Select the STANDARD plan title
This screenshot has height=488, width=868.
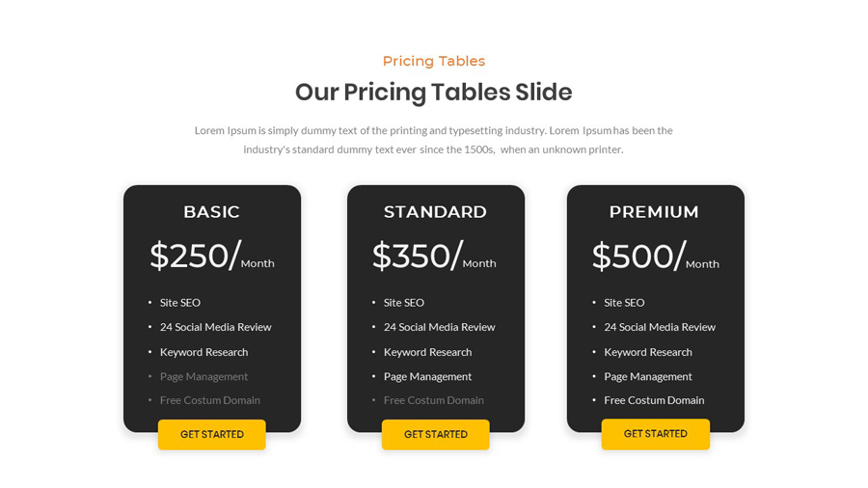[x=435, y=212]
